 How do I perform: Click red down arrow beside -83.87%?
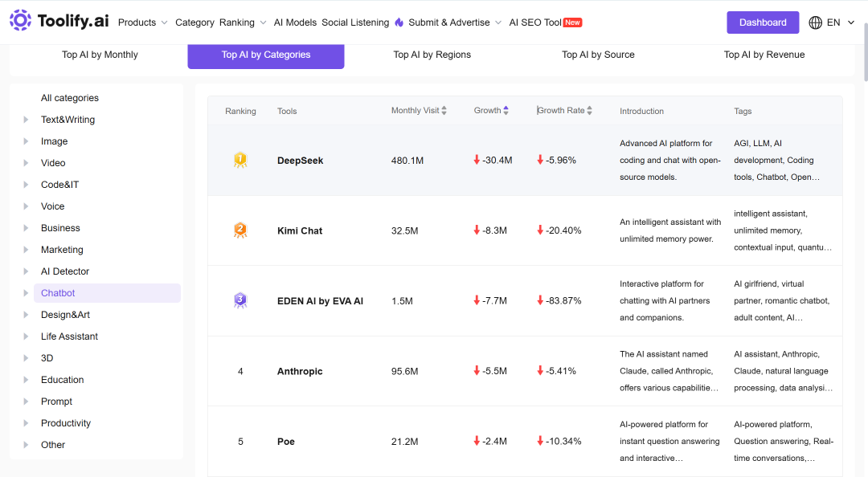(x=540, y=300)
